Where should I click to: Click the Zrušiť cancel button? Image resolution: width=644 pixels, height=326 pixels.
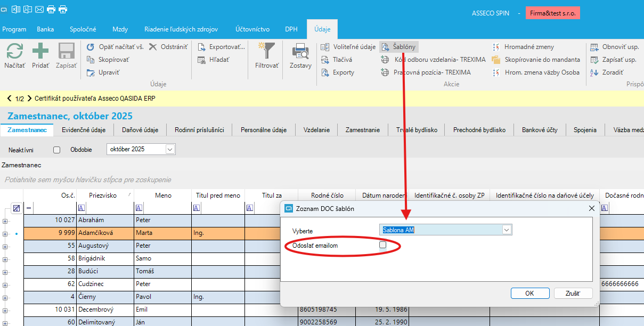point(573,294)
